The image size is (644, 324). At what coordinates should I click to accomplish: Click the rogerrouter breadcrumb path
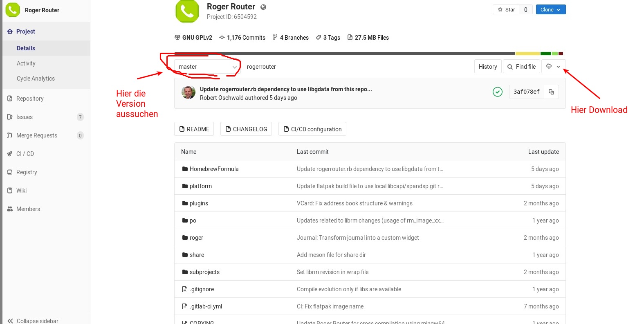(x=261, y=67)
